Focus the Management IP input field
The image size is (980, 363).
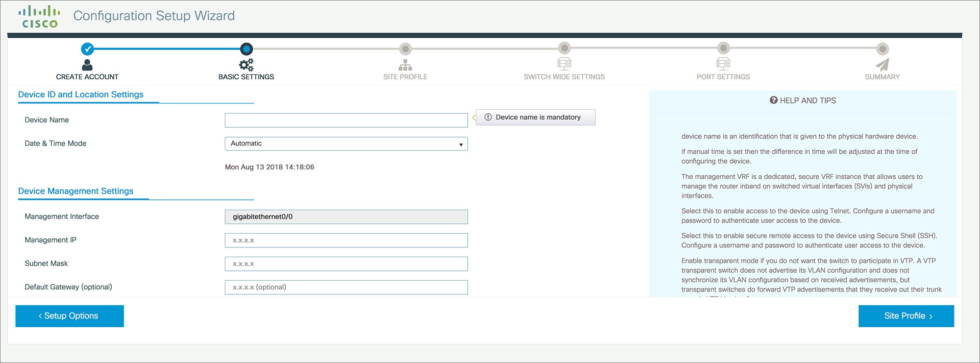346,240
